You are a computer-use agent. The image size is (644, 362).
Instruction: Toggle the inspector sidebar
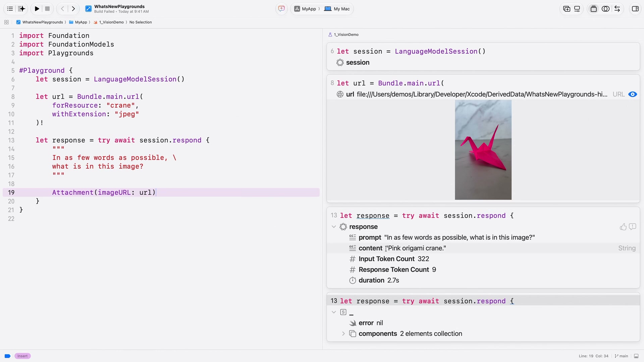point(635,9)
